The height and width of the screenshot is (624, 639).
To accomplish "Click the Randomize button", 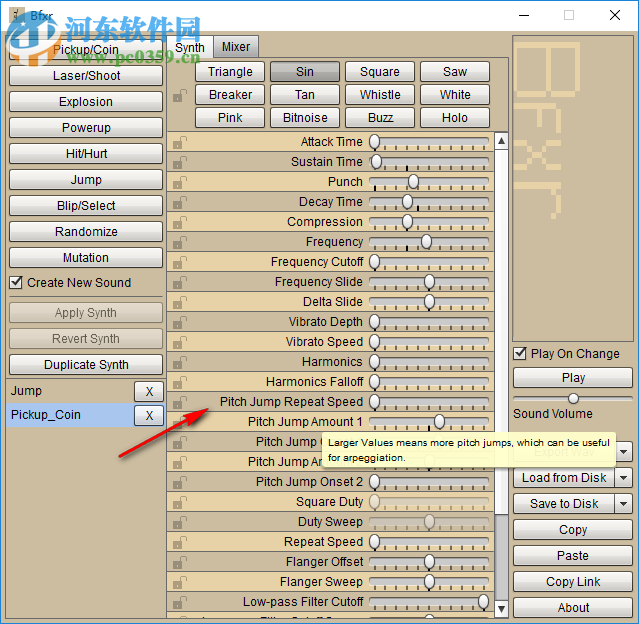I will (x=86, y=232).
